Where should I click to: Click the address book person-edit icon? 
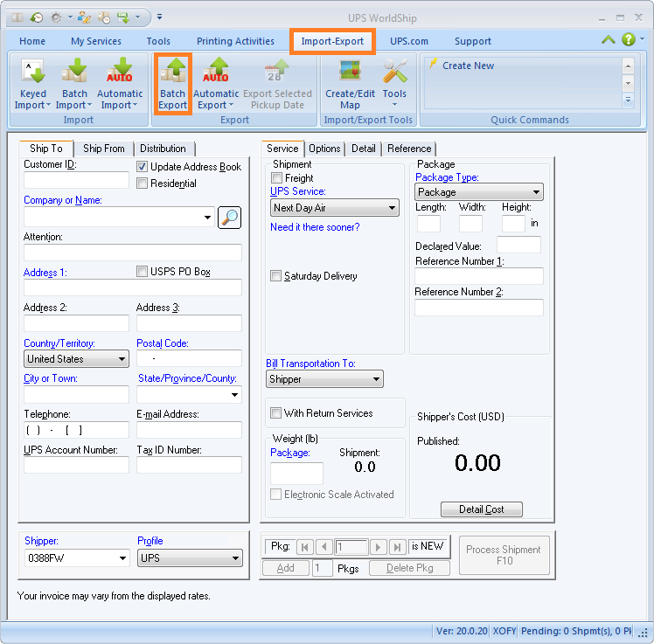pyautogui.click(x=84, y=17)
